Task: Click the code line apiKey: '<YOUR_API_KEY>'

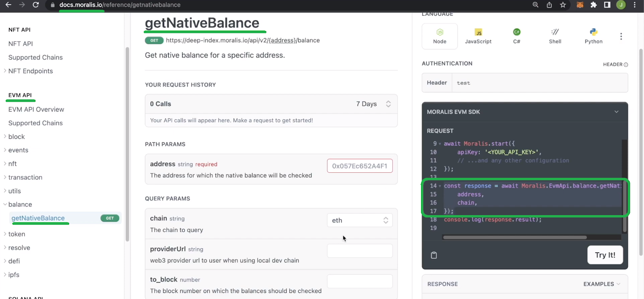Action: click(499, 152)
